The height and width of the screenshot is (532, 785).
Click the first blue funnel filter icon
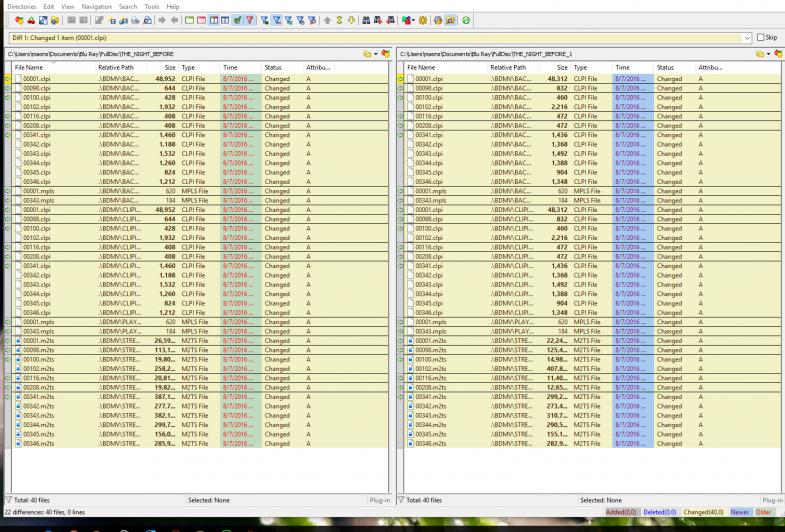point(265,21)
